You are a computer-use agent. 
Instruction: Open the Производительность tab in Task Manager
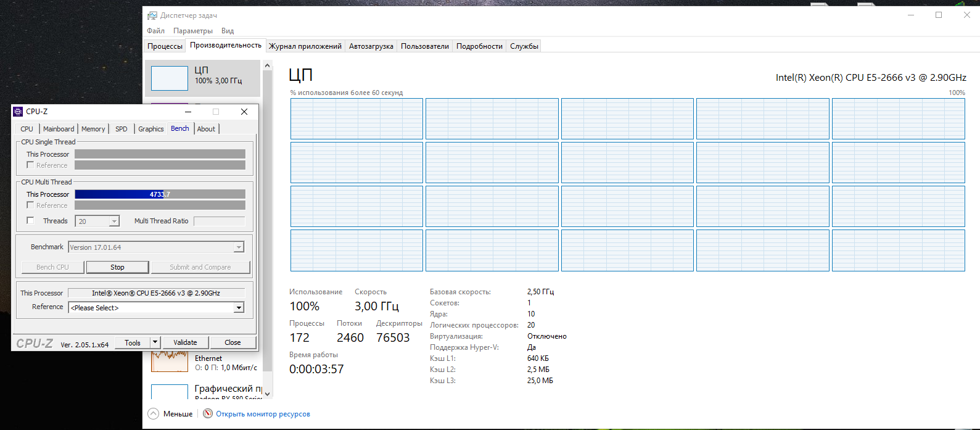tap(226, 45)
